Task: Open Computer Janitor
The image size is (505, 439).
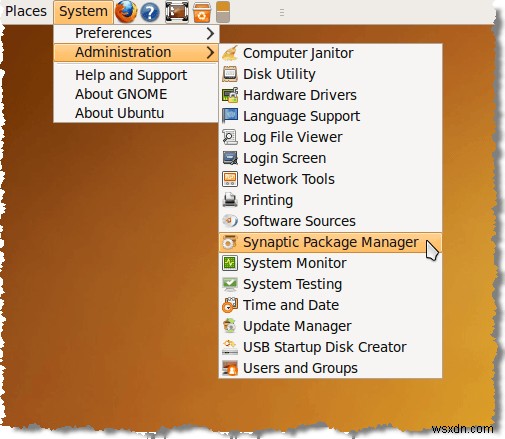Action: click(330, 53)
